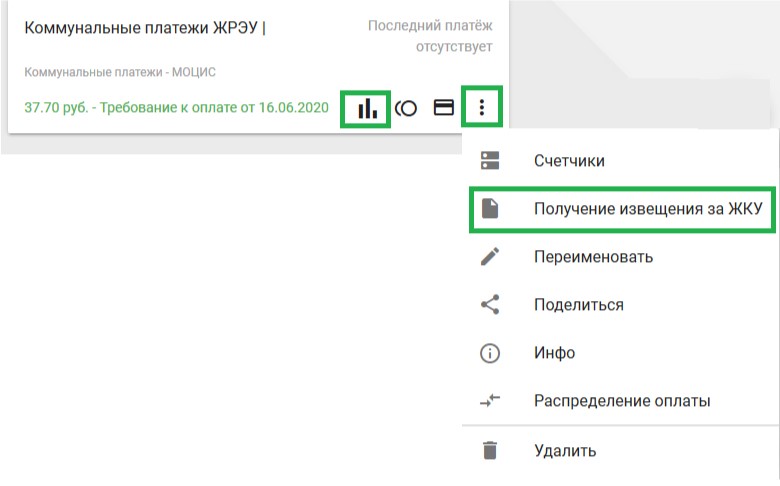Click the share icon in the menu

coord(489,305)
